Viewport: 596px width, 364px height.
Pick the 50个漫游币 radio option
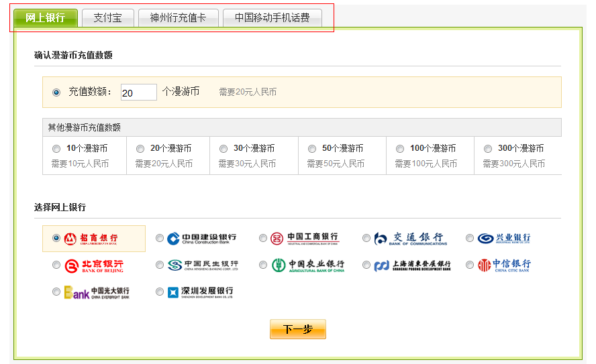(x=312, y=148)
